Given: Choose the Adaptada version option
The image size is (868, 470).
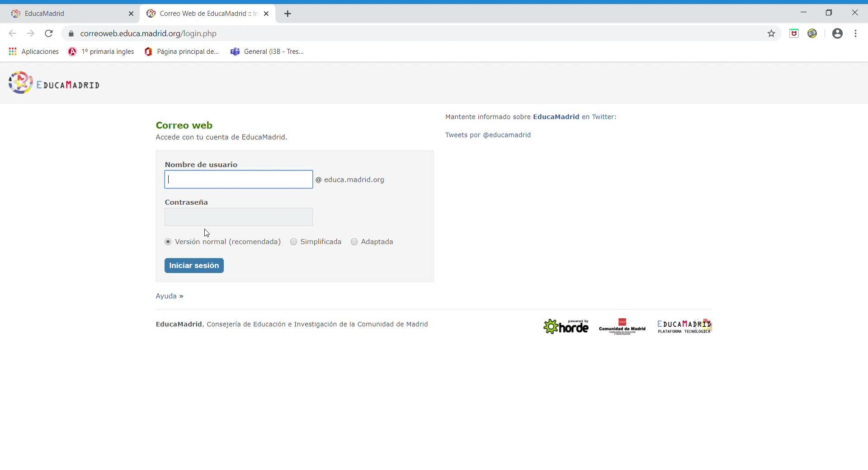Looking at the screenshot, I should (x=354, y=242).
